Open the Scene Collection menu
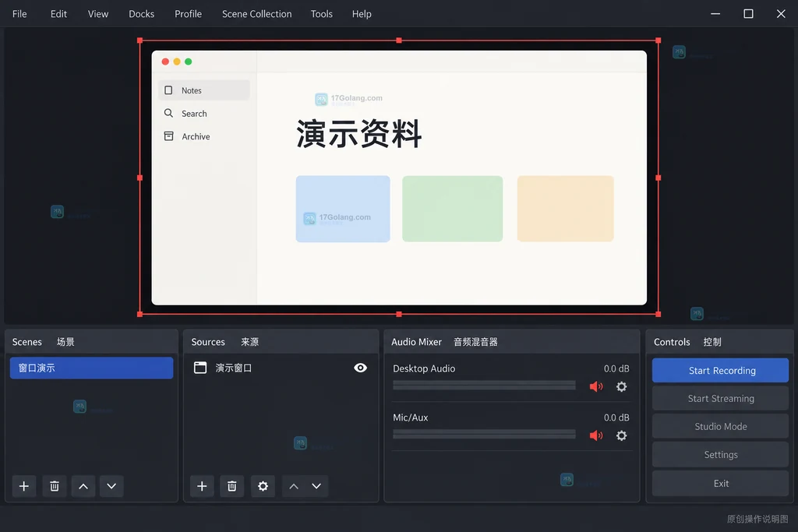798x532 pixels. point(256,14)
